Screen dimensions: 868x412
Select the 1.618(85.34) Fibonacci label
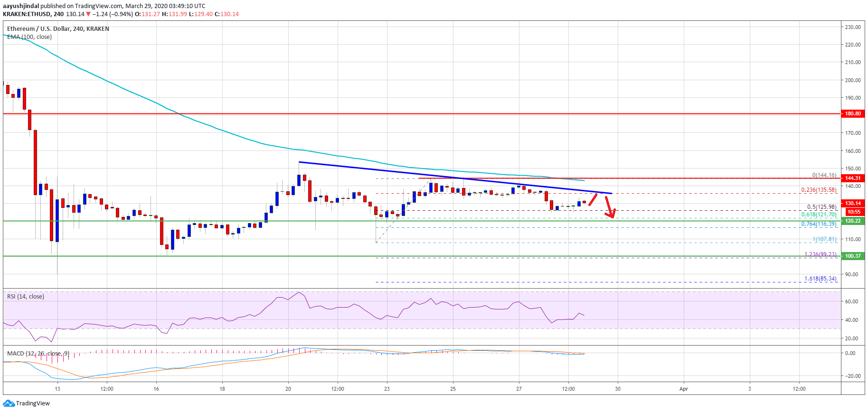point(820,279)
